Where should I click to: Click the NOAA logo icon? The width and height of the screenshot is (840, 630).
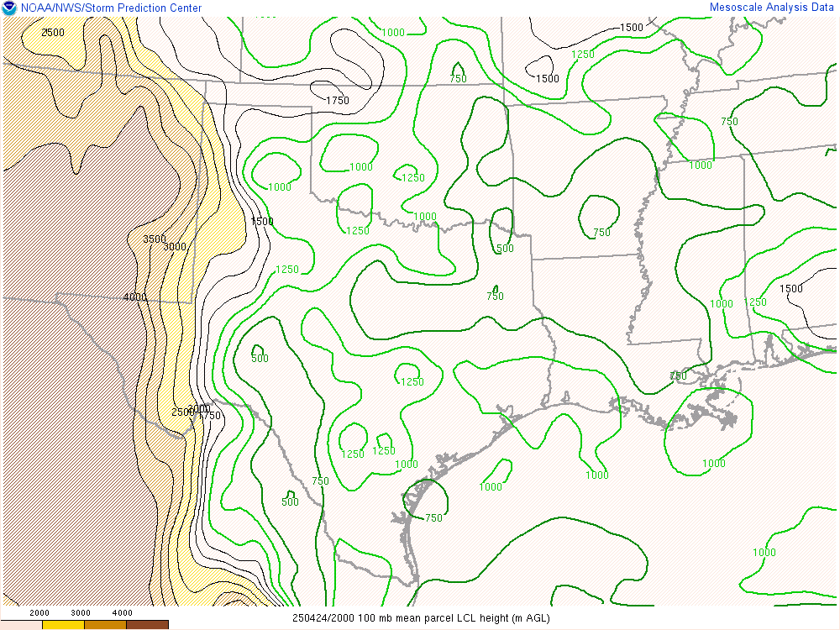pos(9,8)
